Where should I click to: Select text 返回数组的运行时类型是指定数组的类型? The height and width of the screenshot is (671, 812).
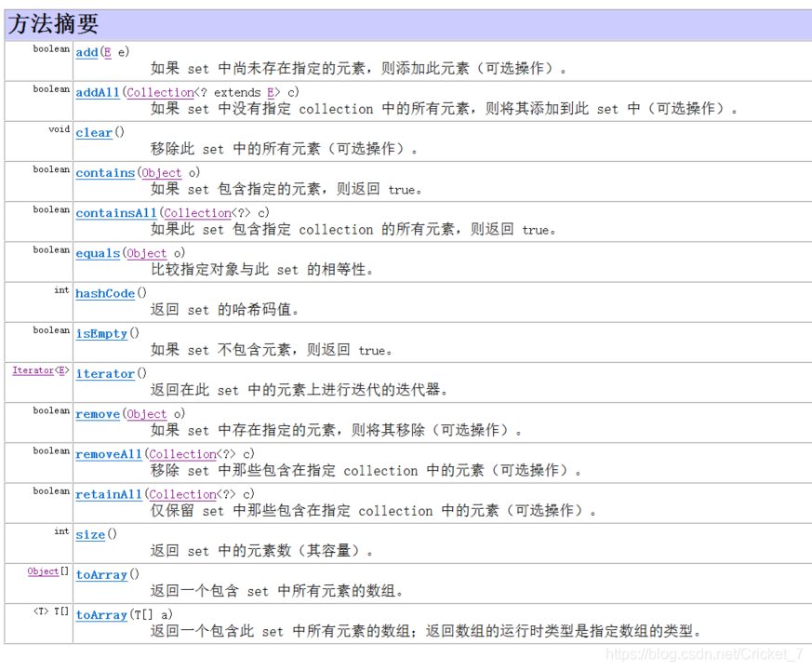point(559,631)
